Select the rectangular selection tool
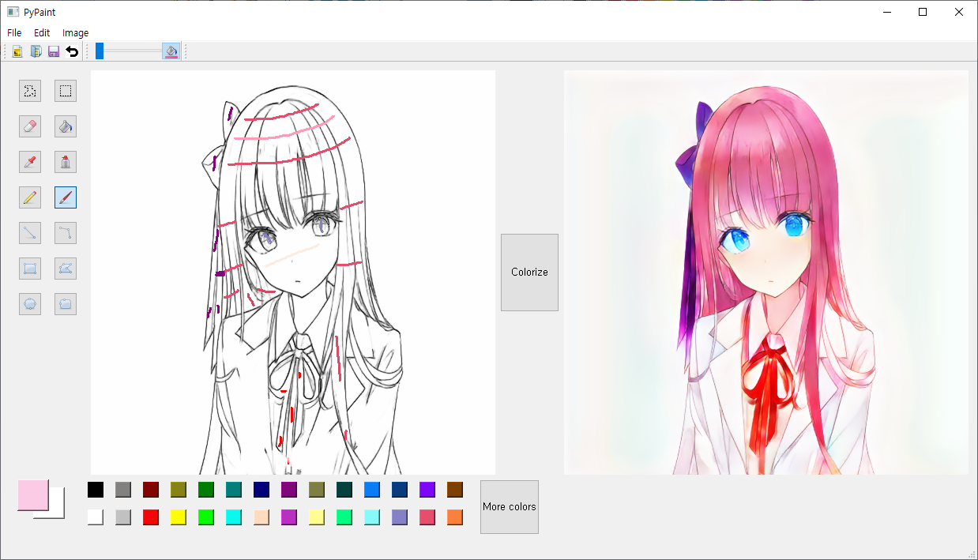The height and width of the screenshot is (560, 978). (x=66, y=91)
